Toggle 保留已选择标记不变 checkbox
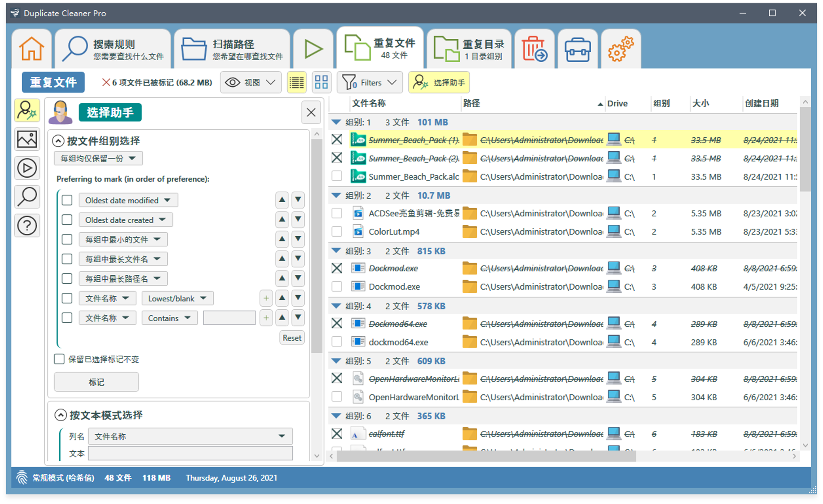 [x=59, y=359]
